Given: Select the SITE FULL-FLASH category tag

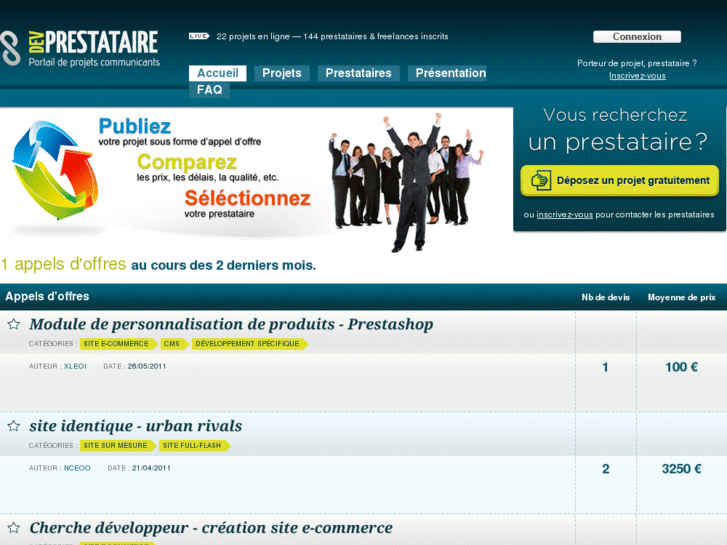Looking at the screenshot, I should 194,446.
